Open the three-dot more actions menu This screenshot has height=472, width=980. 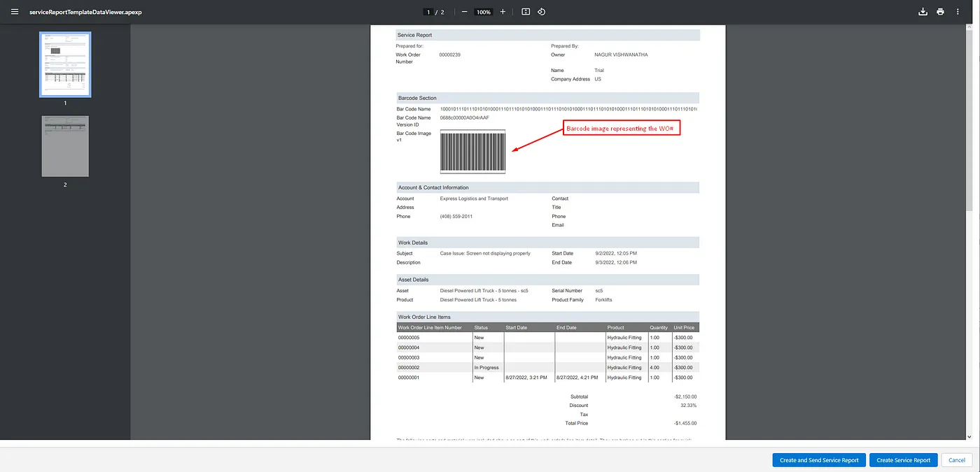pos(958,12)
